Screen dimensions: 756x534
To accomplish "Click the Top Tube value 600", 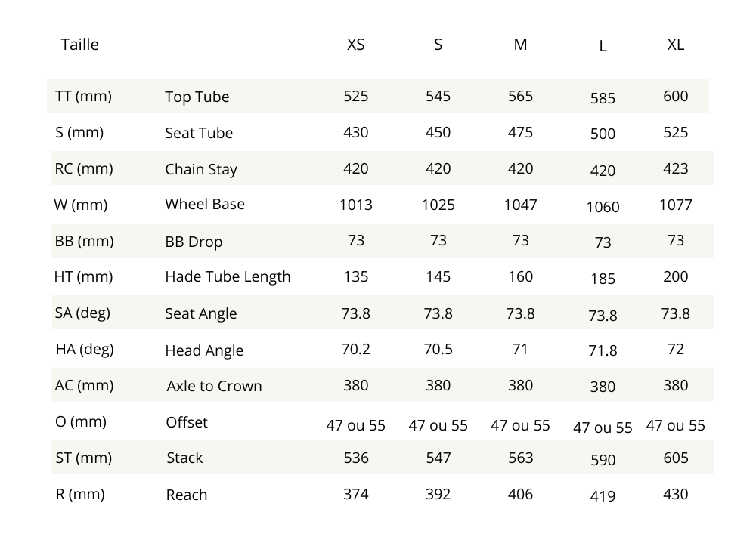I will pos(675,96).
